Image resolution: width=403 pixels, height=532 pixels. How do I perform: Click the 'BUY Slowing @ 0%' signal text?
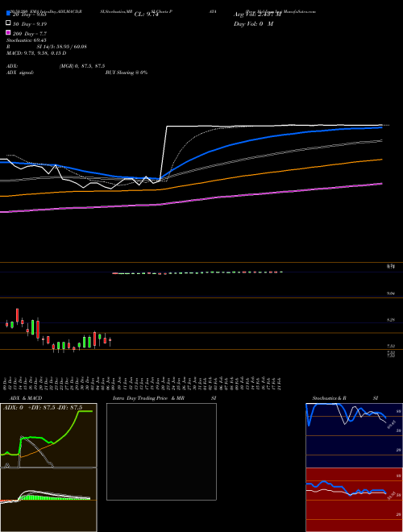[x=127, y=73]
